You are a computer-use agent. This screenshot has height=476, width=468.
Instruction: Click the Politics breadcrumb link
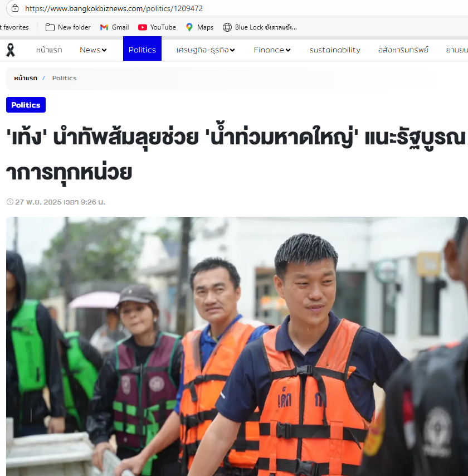(64, 78)
